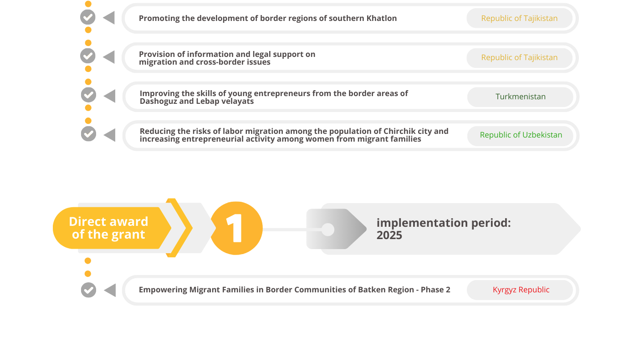Open 'Empowering Migrant Families in Border Communities' project
644x342 pixels.
coord(294,290)
